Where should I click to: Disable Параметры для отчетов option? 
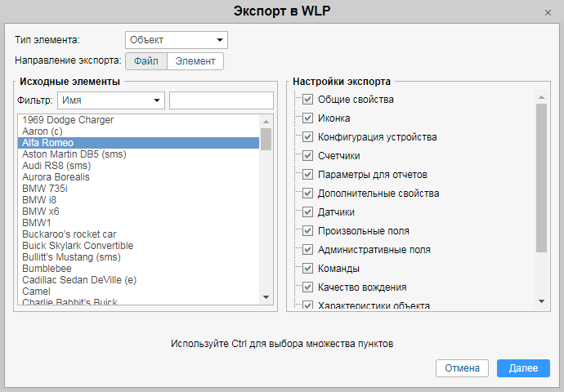coord(308,175)
